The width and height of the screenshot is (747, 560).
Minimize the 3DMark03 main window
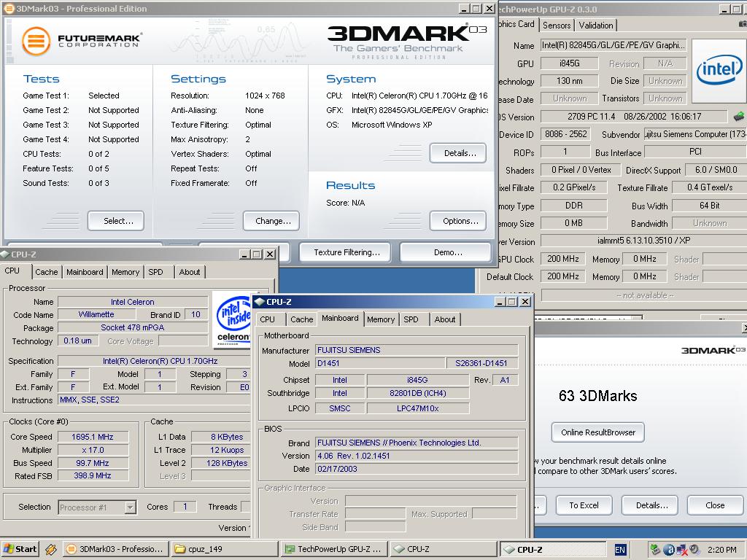464,9
